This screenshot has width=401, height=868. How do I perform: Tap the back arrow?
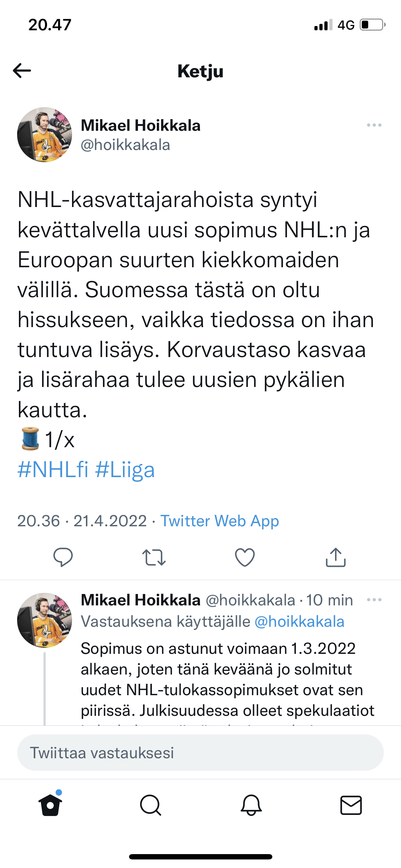(22, 71)
